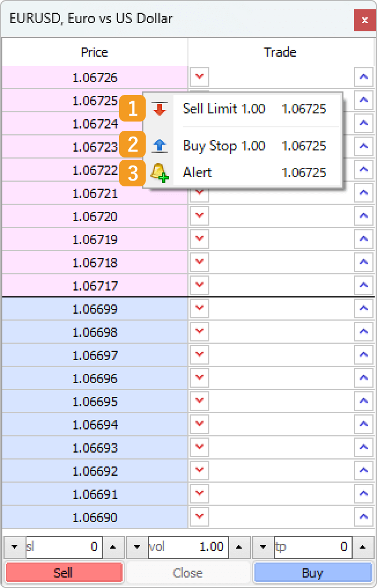Click the Close position button
The width and height of the screenshot is (377, 588).
pyautogui.click(x=188, y=572)
